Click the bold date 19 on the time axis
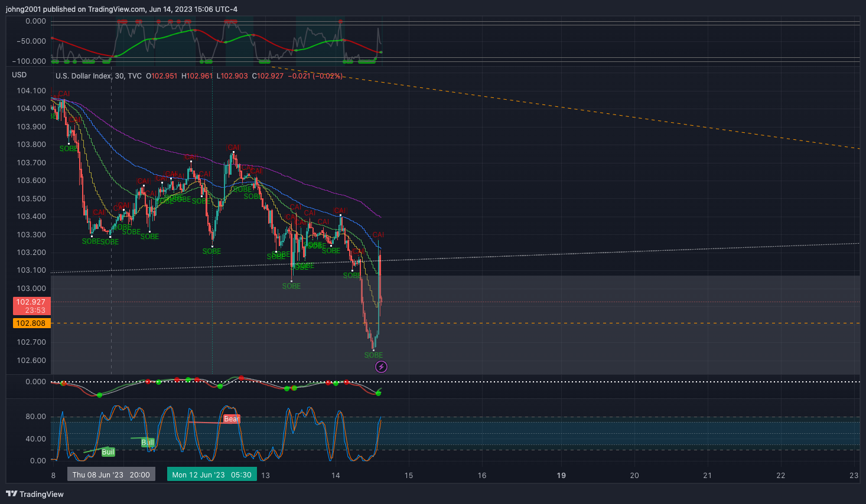This screenshot has height=504, width=866. 561,476
